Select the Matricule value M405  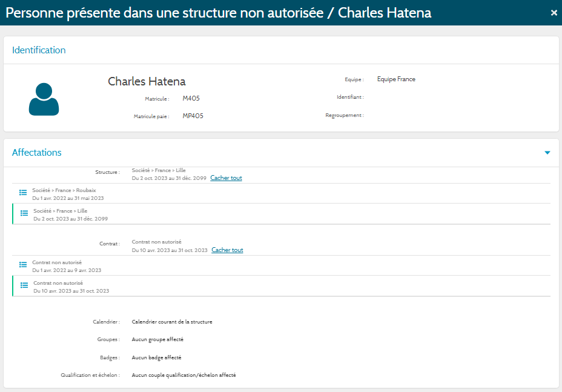(191, 98)
